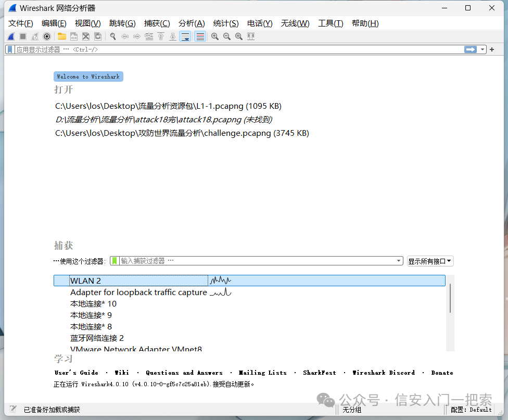
Task: Add a display filter button with plus
Action: tap(492, 49)
